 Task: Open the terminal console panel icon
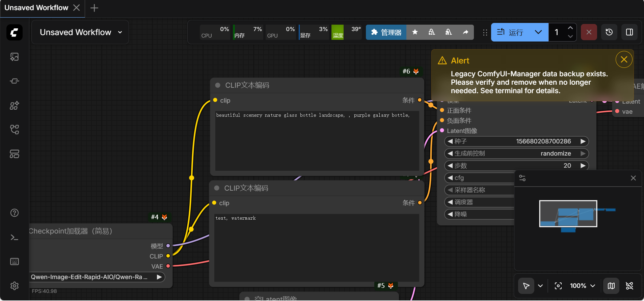coord(15,238)
